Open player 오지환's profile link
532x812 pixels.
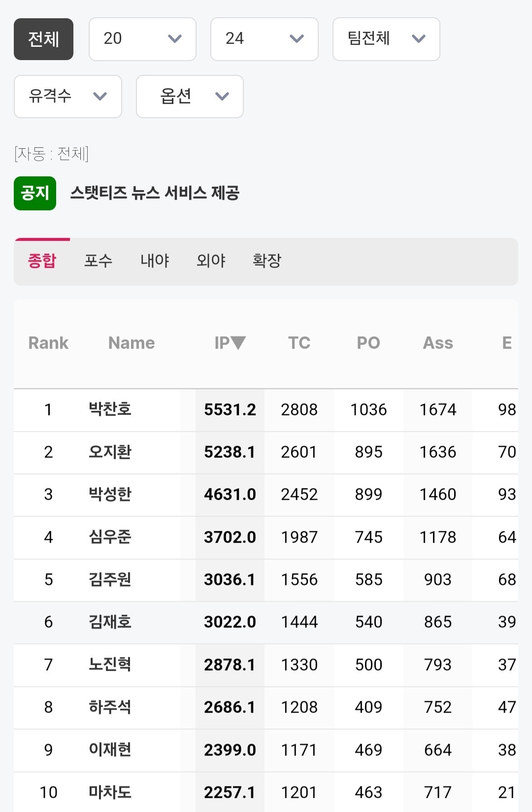point(110,452)
